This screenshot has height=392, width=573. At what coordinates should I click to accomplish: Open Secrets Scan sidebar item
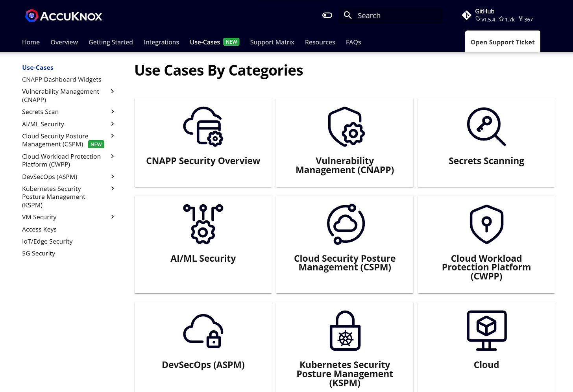tap(40, 112)
